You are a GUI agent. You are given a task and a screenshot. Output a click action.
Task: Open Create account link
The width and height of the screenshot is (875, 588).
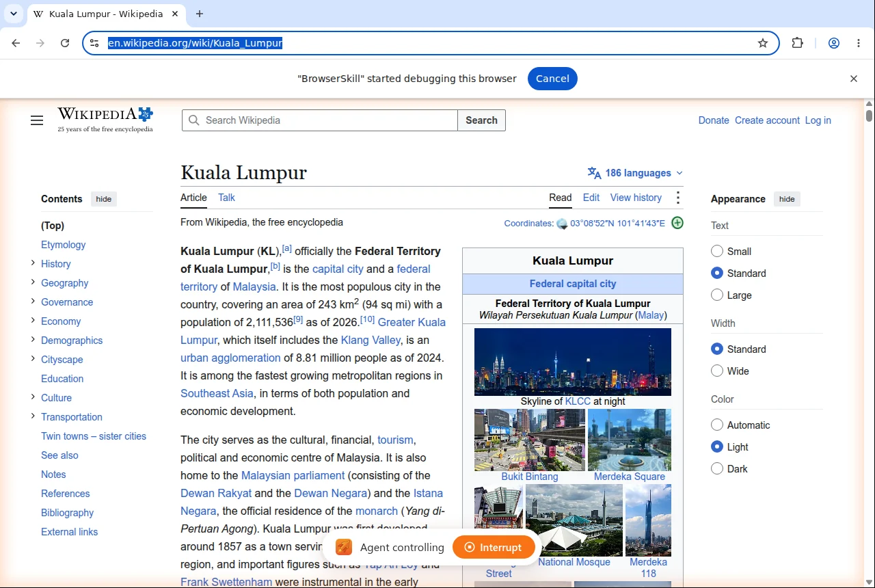pyautogui.click(x=767, y=120)
